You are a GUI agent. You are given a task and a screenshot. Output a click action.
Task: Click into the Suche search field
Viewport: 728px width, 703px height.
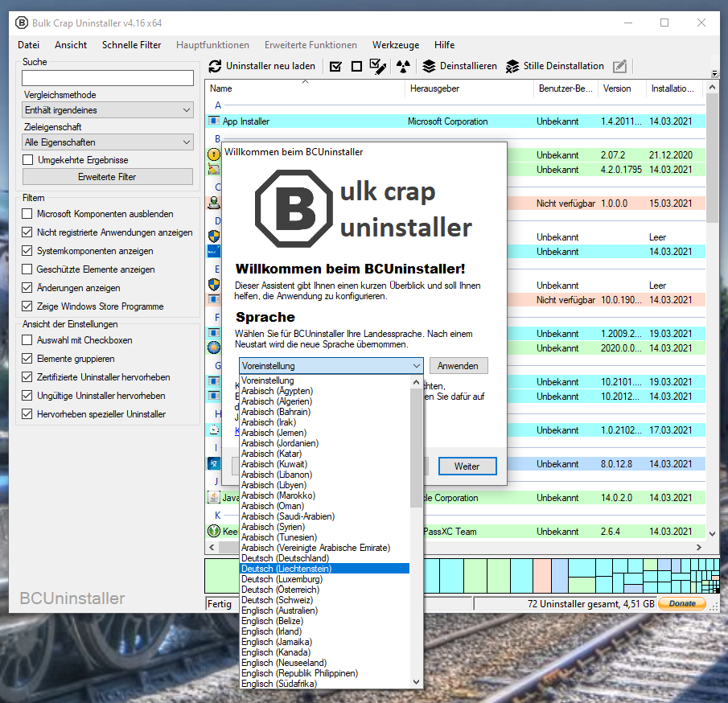(x=108, y=77)
